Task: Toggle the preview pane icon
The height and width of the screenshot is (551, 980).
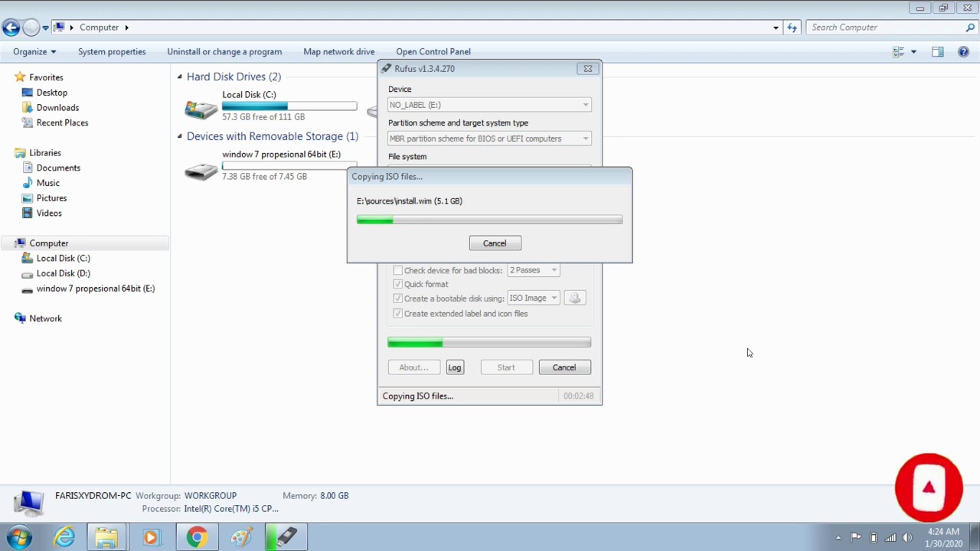Action: (938, 51)
